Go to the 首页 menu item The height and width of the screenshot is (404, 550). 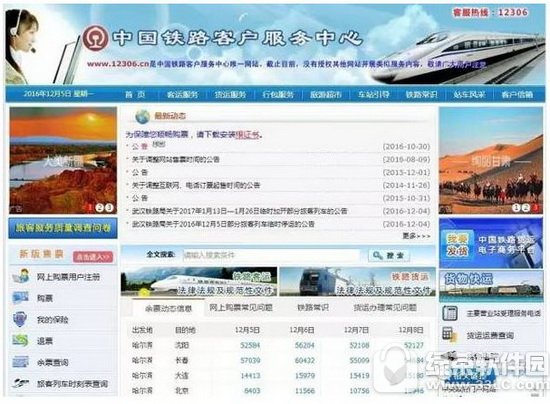[135, 94]
